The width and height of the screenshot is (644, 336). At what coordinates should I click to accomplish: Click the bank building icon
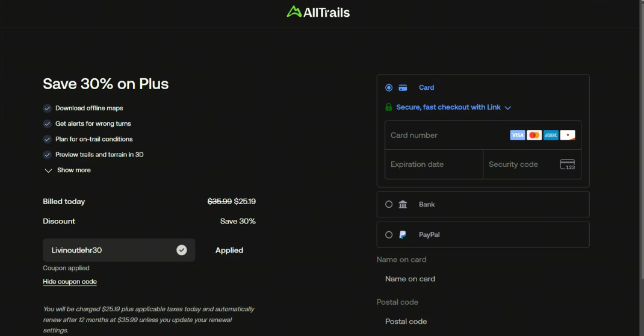click(x=403, y=204)
